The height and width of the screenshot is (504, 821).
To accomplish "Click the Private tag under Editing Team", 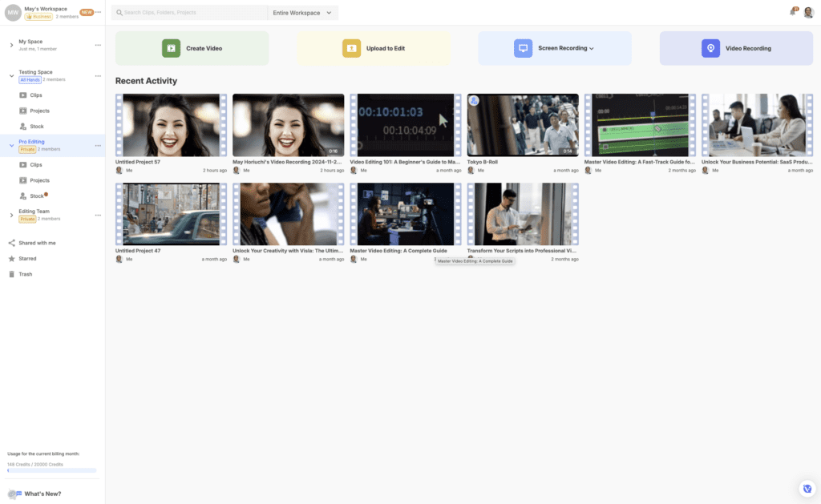I will click(27, 219).
